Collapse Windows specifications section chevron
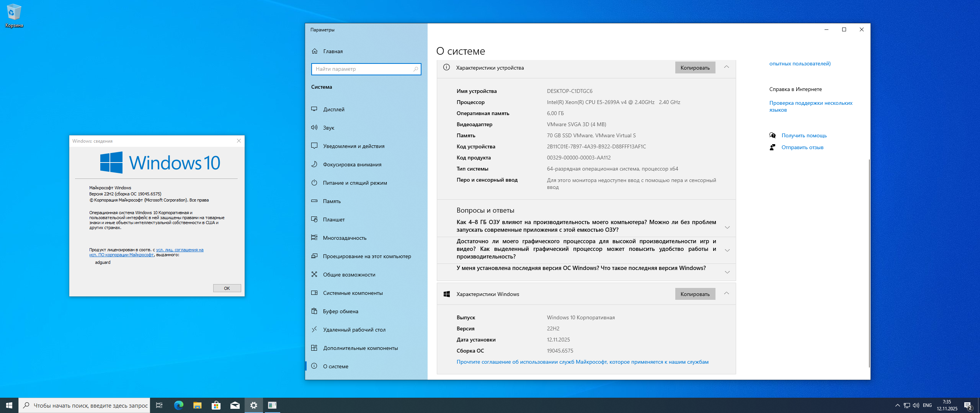 point(726,293)
